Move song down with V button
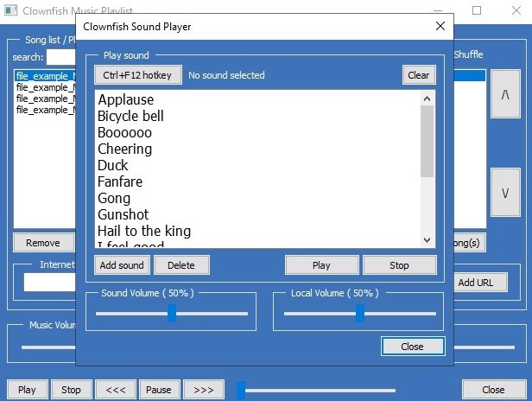 [x=505, y=193]
